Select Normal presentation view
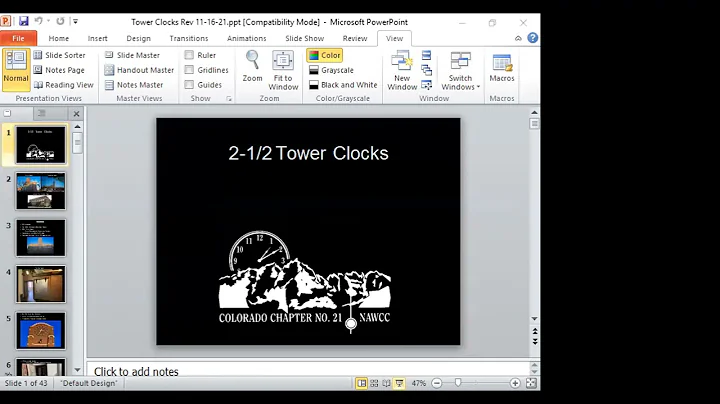The height and width of the screenshot is (404, 720). (16, 70)
